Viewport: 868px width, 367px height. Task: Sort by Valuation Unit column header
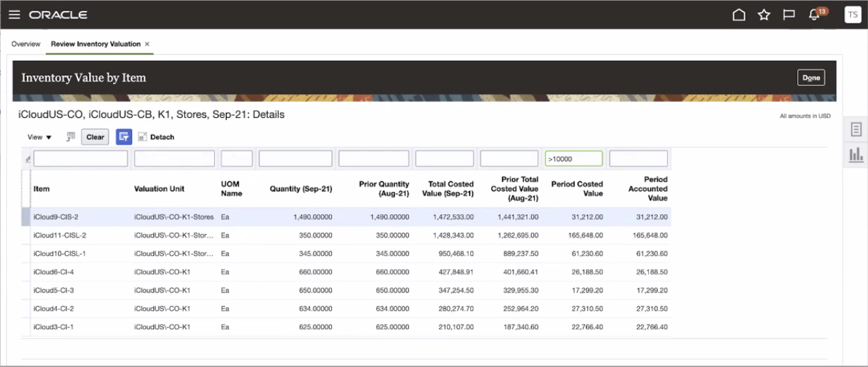point(159,189)
